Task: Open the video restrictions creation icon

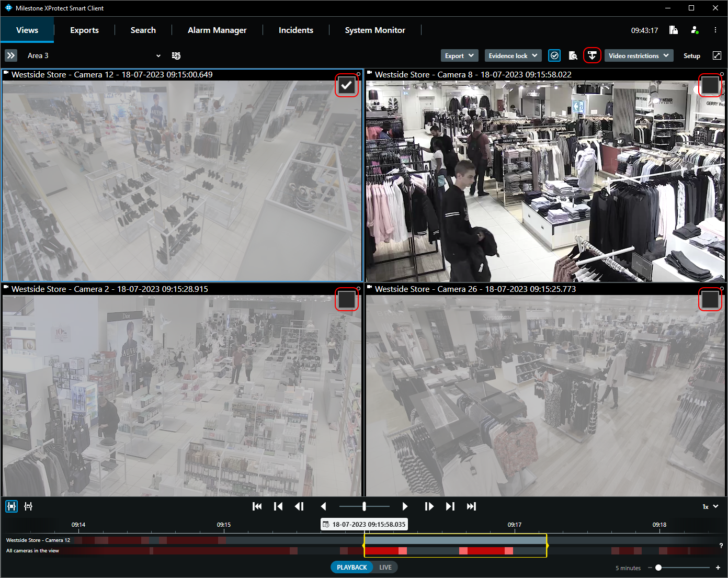Action: (x=592, y=55)
